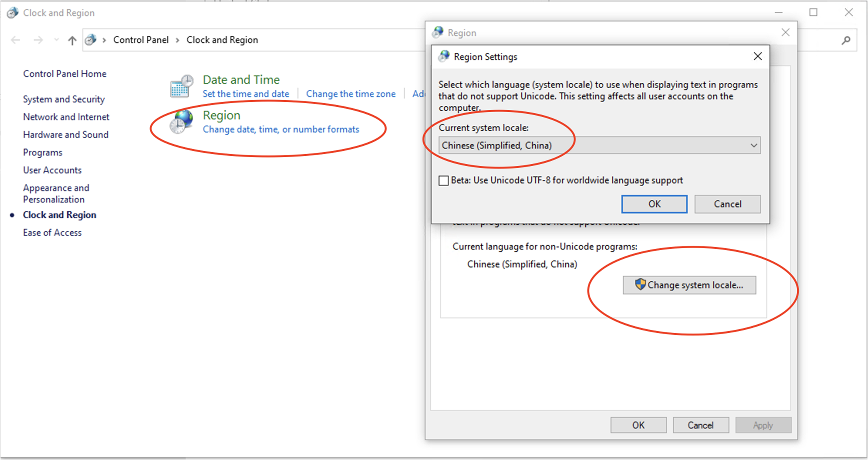The image size is (868, 460).
Task: Open User Accounts category
Action: pyautogui.click(x=52, y=170)
